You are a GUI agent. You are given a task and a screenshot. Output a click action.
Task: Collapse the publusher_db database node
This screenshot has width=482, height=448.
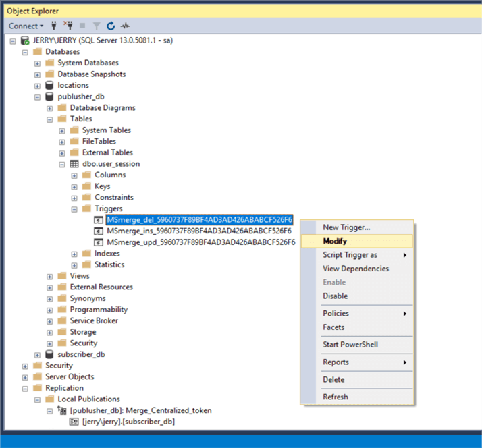point(38,96)
